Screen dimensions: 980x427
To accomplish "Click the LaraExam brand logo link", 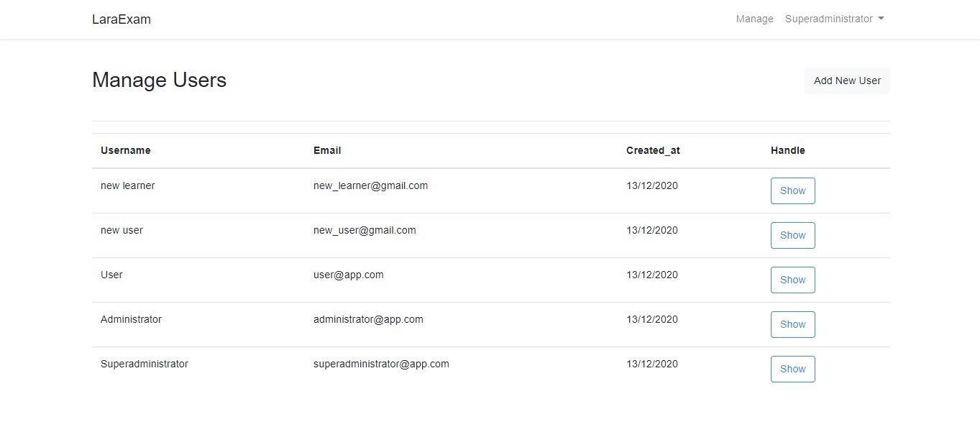I will tap(122, 19).
